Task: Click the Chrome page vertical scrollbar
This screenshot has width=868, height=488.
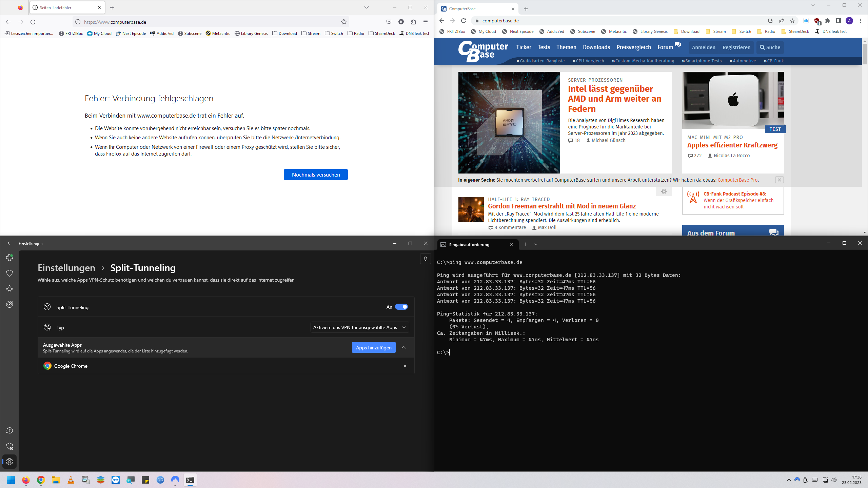Action: point(865,54)
